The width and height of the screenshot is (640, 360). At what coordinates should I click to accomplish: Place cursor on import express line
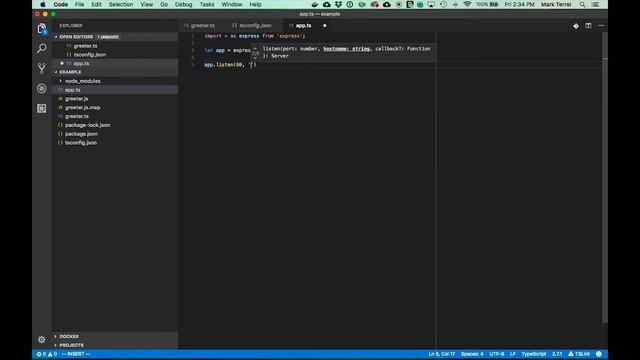coord(255,36)
